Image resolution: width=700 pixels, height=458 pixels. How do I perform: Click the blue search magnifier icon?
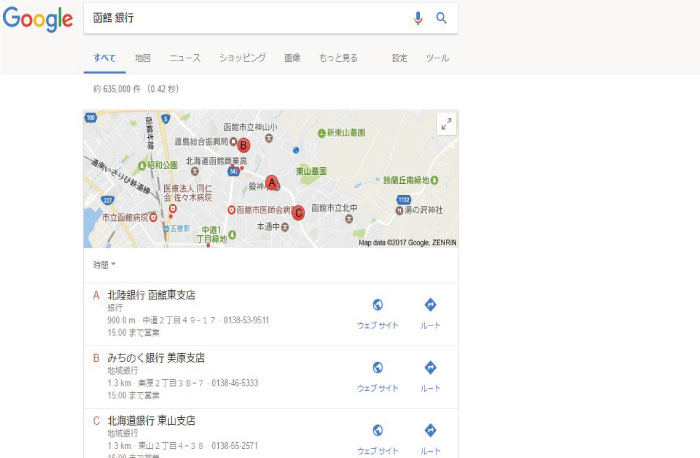(441, 18)
